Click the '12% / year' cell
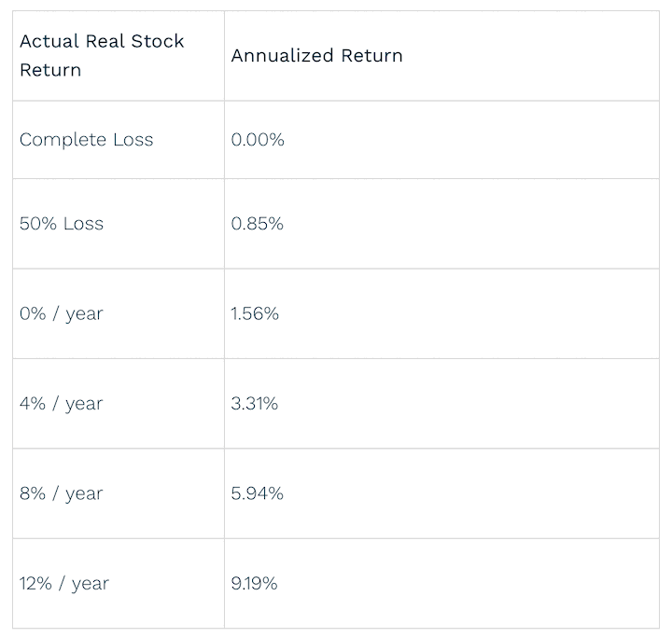Viewport: 672px width, 638px height. (x=119, y=583)
